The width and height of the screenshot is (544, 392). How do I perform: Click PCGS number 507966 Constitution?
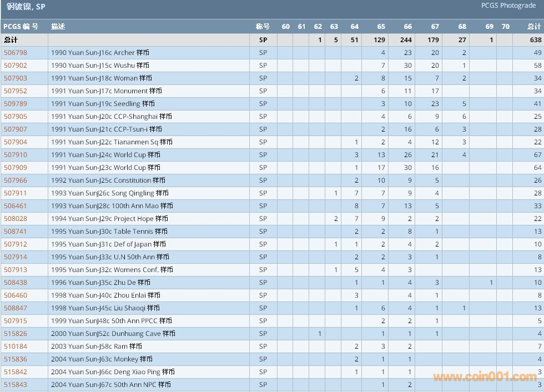[16, 180]
